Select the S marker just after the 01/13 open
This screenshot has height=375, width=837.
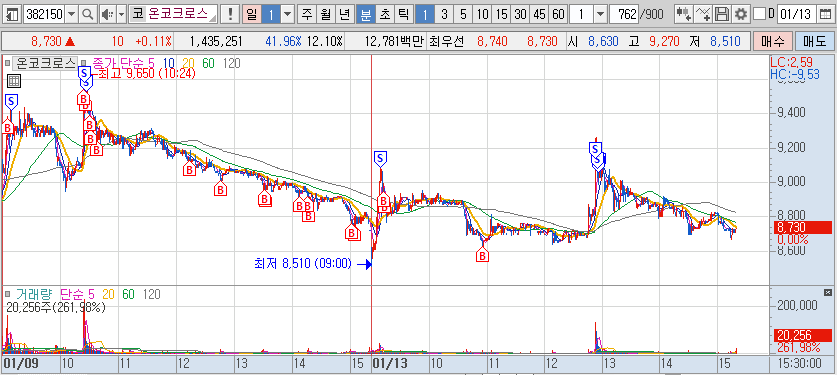[x=380, y=158]
